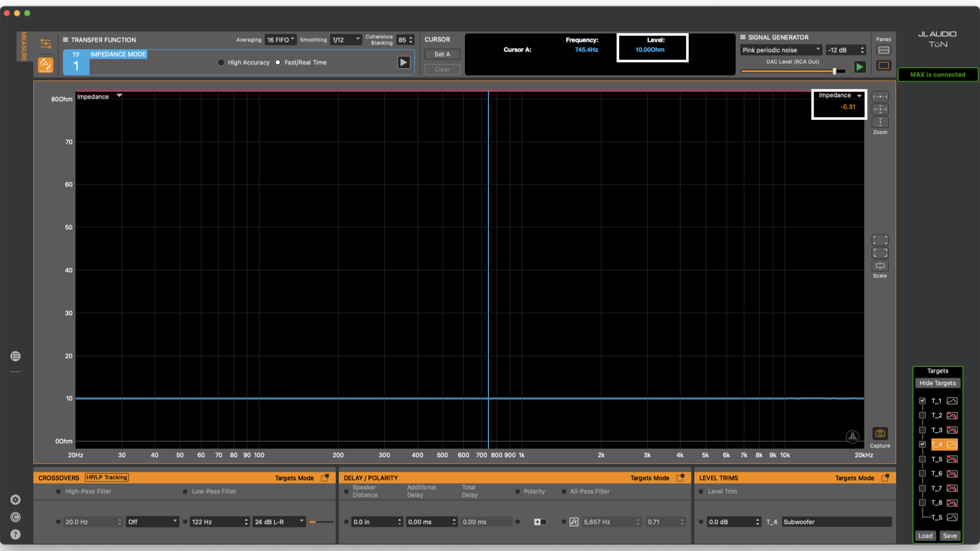Select High Accuracy mode
Screen dimensions: 980x551
pyautogui.click(x=221, y=62)
